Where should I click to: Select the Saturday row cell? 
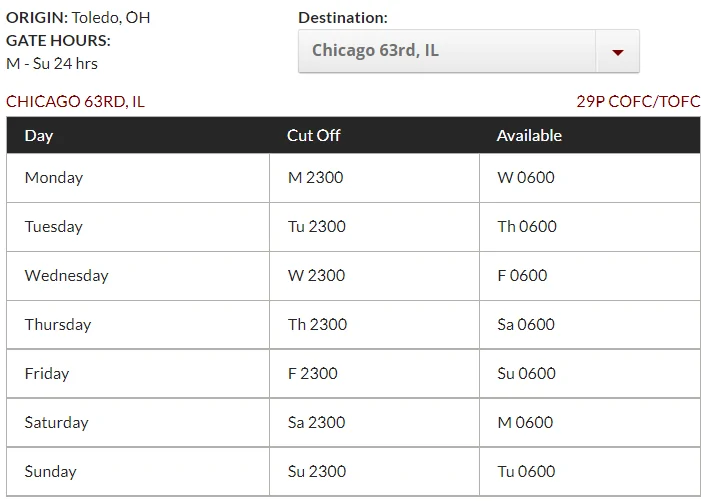point(138,422)
